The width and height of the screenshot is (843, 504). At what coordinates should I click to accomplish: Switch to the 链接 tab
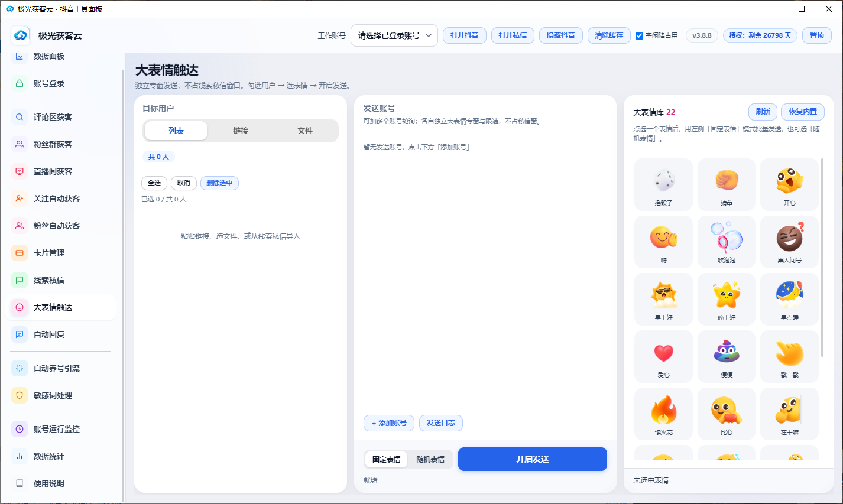(241, 131)
